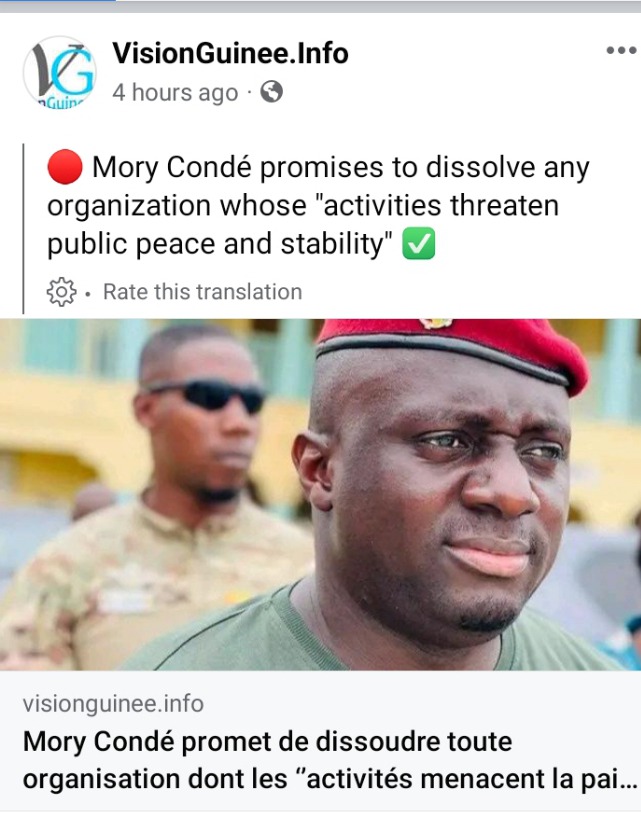Expand the truncated headline ellipsis
This screenshot has width=641, height=830.
point(628,780)
